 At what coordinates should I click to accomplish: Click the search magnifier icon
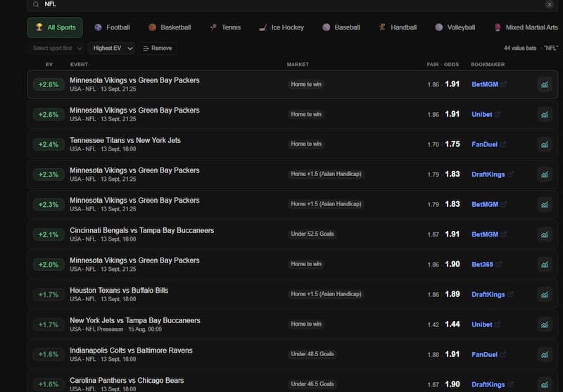point(36,4)
